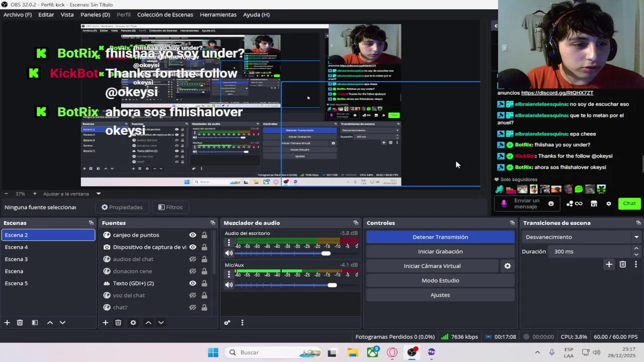644x362 pixels.
Task: Open Archivo (F) menu
Action: coord(18,15)
